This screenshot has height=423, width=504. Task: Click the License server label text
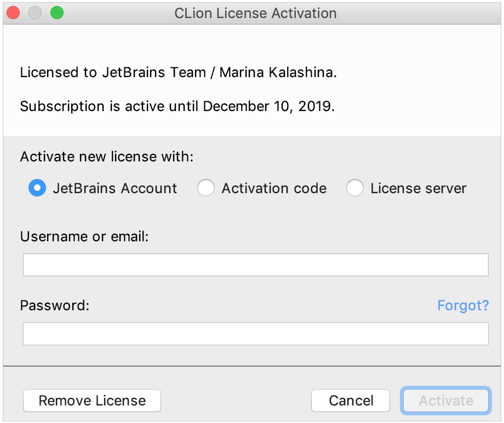418,188
